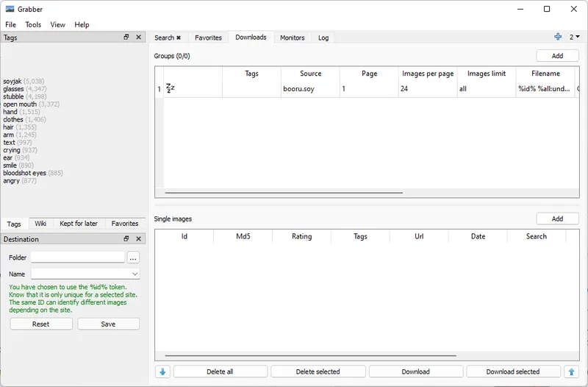The height and width of the screenshot is (387, 588).
Task: Click the blue plus add-tab icon
Action: click(558, 37)
